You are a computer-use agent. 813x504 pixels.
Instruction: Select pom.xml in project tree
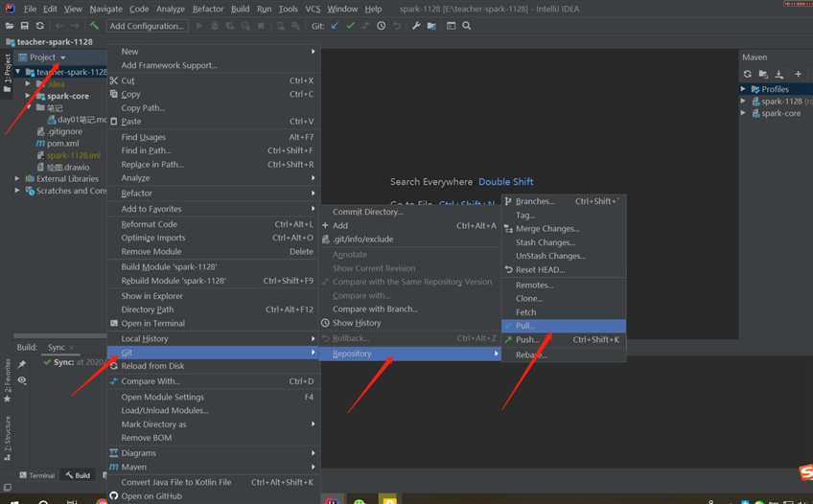[62, 144]
